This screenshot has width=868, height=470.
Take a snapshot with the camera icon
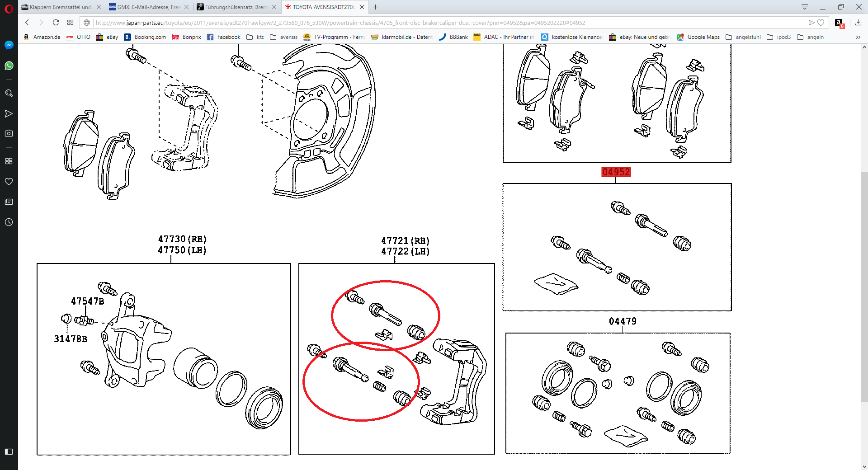point(9,133)
